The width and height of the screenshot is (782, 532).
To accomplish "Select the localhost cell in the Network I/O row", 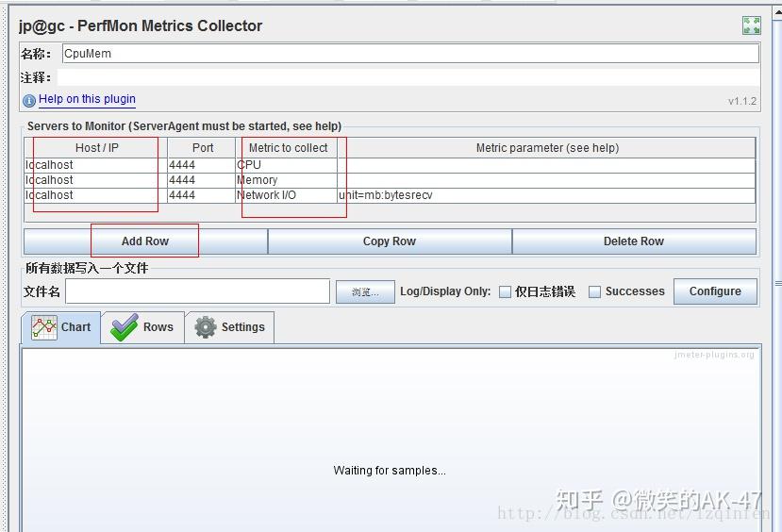I will pyautogui.click(x=96, y=195).
